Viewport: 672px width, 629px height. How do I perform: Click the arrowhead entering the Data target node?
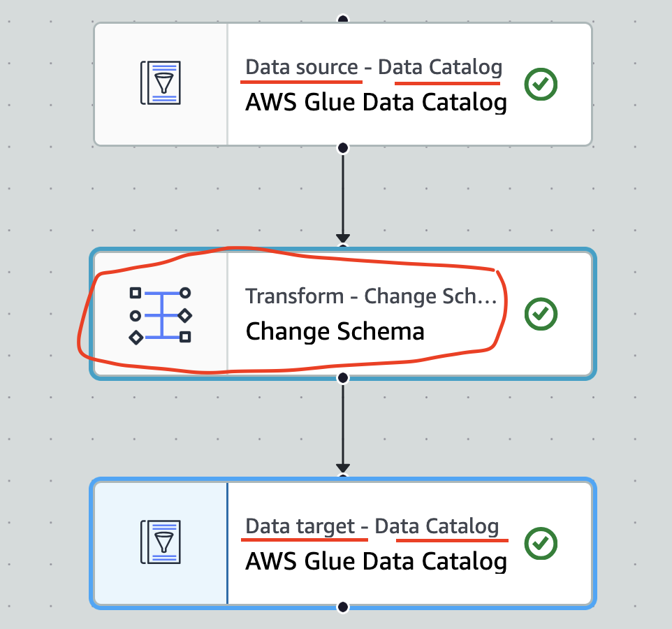point(342,468)
